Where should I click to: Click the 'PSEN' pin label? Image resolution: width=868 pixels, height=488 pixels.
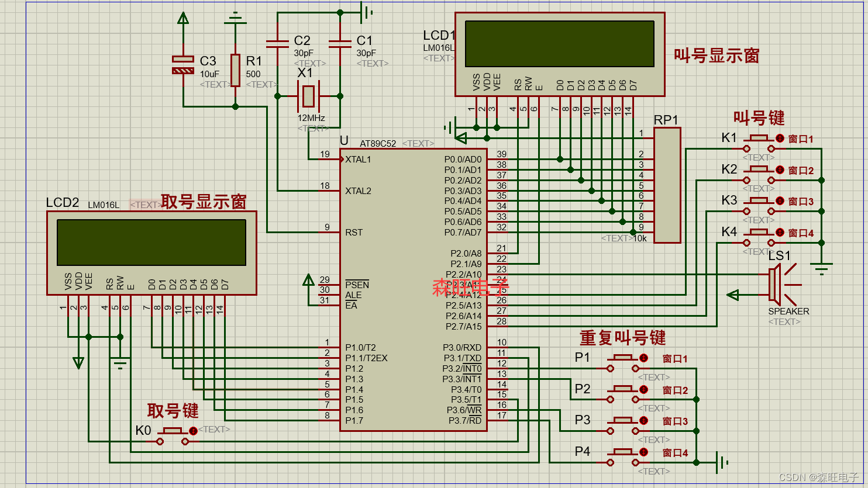tap(357, 285)
